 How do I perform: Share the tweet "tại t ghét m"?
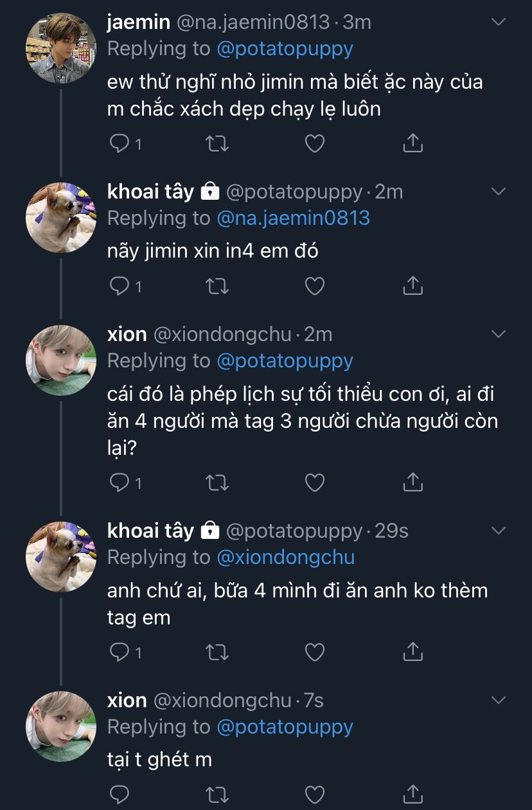pos(412,795)
